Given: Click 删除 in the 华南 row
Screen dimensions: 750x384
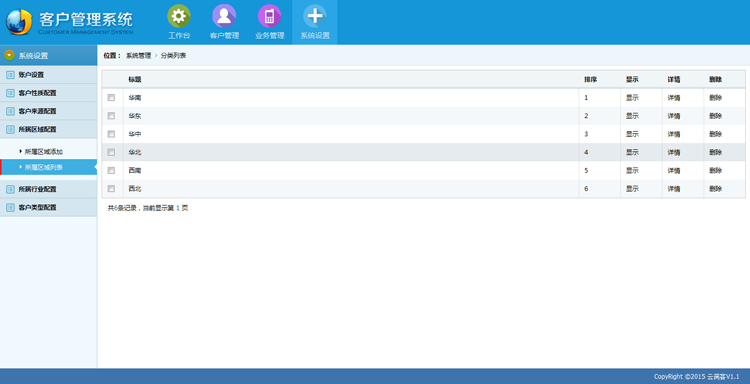Looking at the screenshot, I should [x=716, y=98].
